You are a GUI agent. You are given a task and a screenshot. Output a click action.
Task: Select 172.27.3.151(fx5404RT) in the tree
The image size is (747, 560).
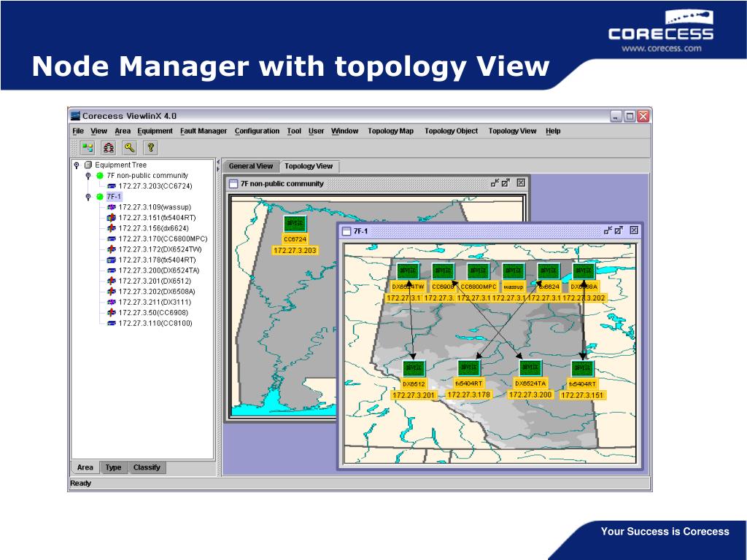(x=158, y=217)
